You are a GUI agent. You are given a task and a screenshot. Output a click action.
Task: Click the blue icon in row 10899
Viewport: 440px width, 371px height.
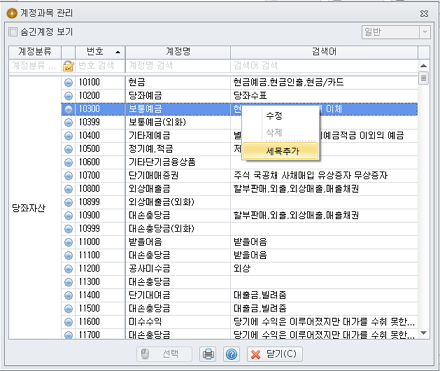68,203
